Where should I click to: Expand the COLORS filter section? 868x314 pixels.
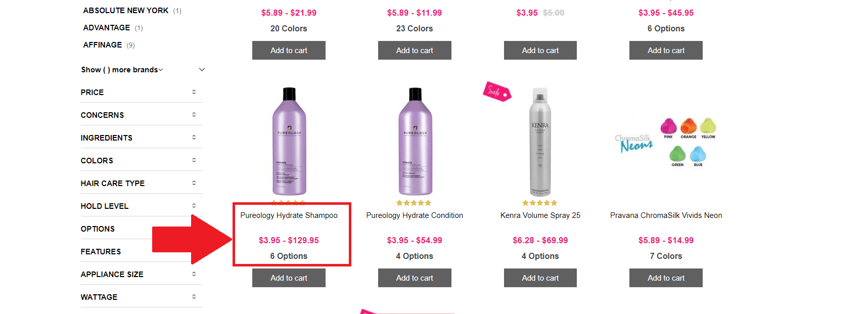coord(194,160)
